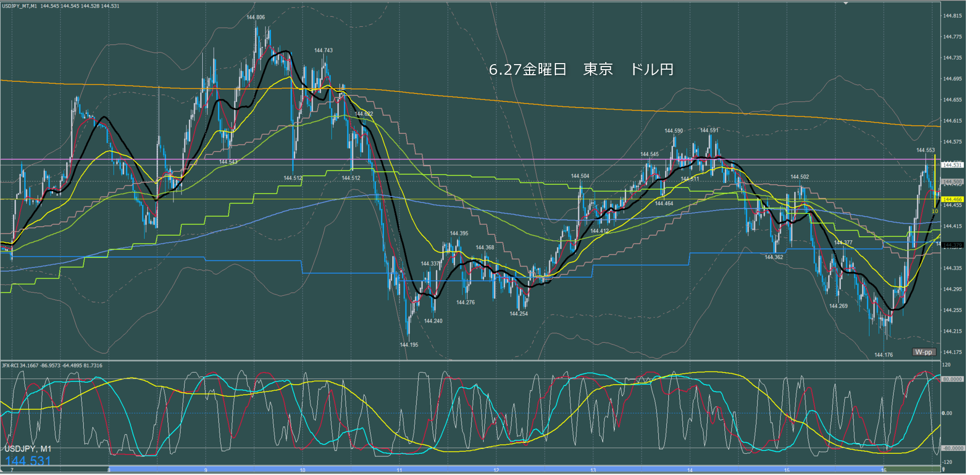Select the white 144.531 current price tag
This screenshot has height=475, width=980.
click(x=952, y=165)
